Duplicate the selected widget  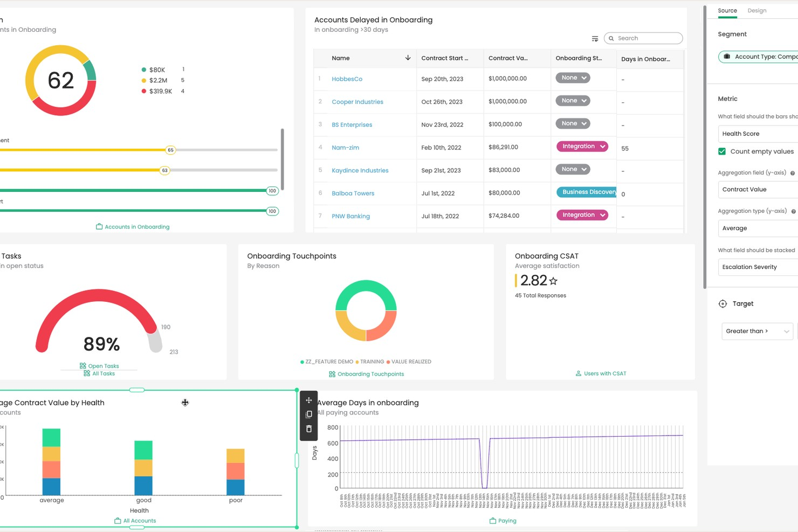coord(308,414)
